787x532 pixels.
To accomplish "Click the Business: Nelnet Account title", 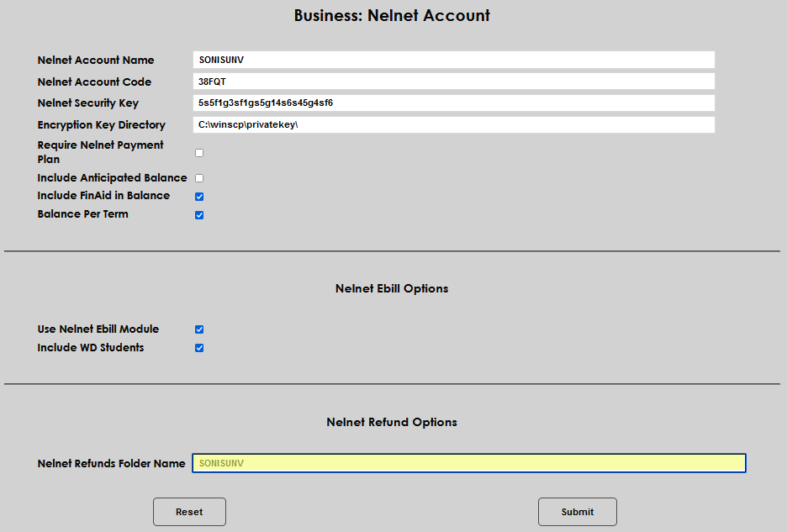I will (x=392, y=15).
